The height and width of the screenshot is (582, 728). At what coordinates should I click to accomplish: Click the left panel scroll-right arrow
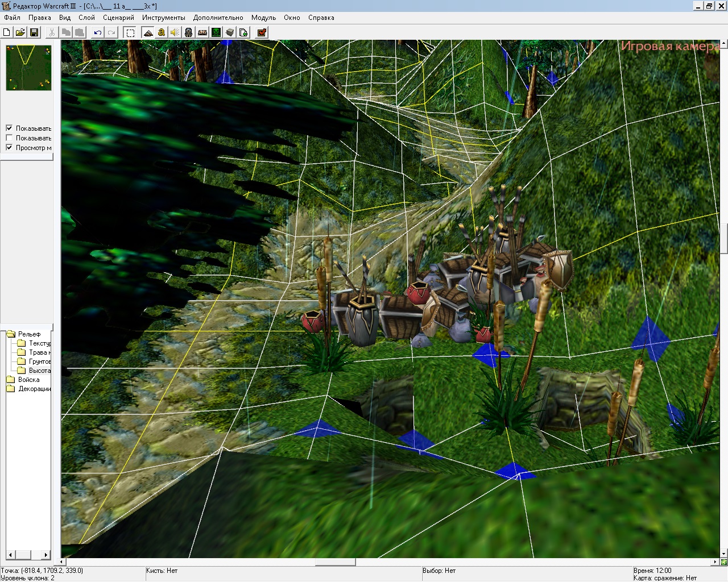tap(47, 555)
